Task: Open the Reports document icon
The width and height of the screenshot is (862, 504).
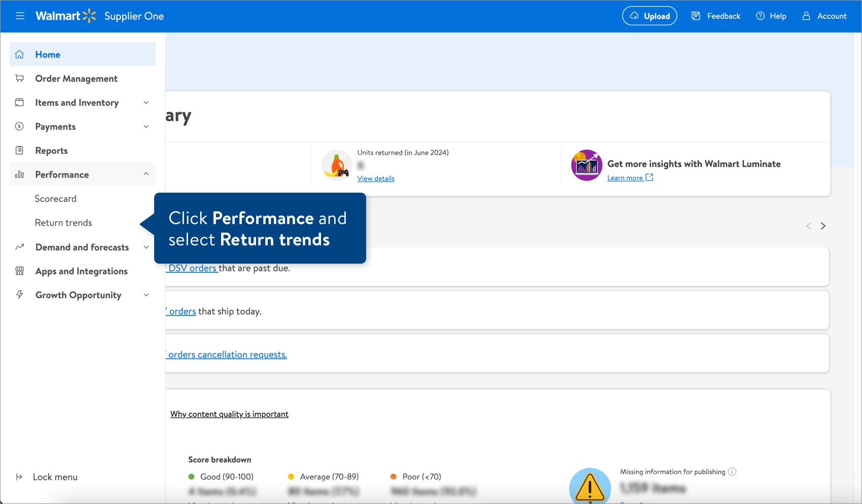Action: 19,150
